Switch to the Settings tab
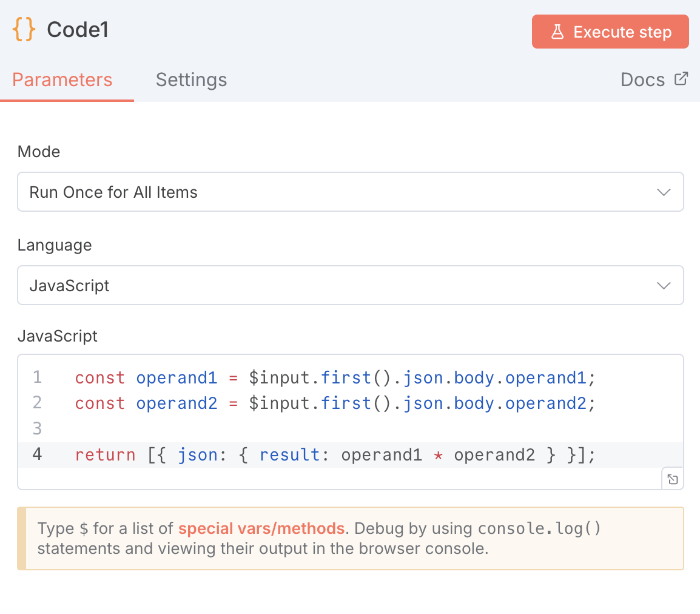 coord(191,80)
